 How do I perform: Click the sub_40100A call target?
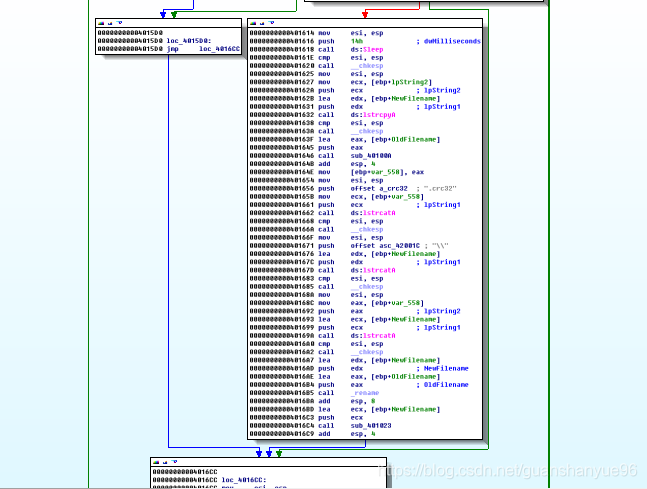coord(371,156)
